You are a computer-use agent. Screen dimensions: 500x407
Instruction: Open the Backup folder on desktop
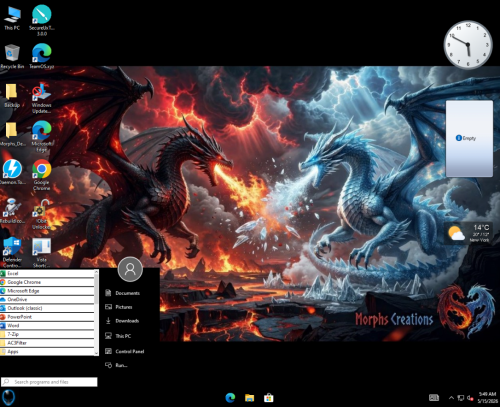[x=12, y=95]
